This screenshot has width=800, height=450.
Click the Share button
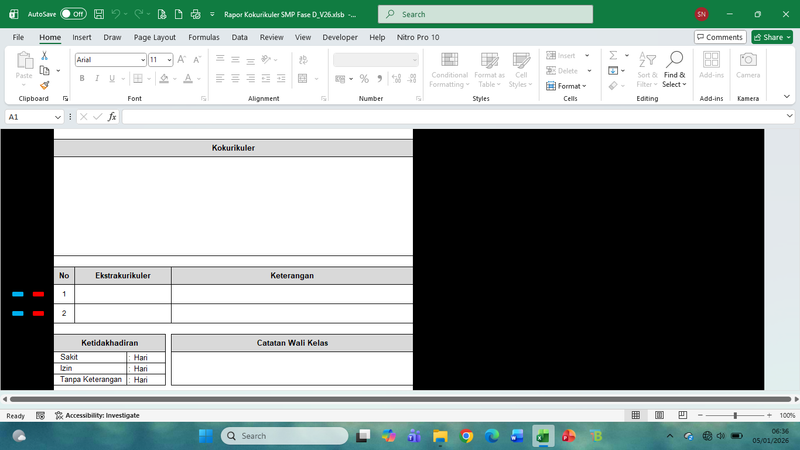(x=771, y=37)
